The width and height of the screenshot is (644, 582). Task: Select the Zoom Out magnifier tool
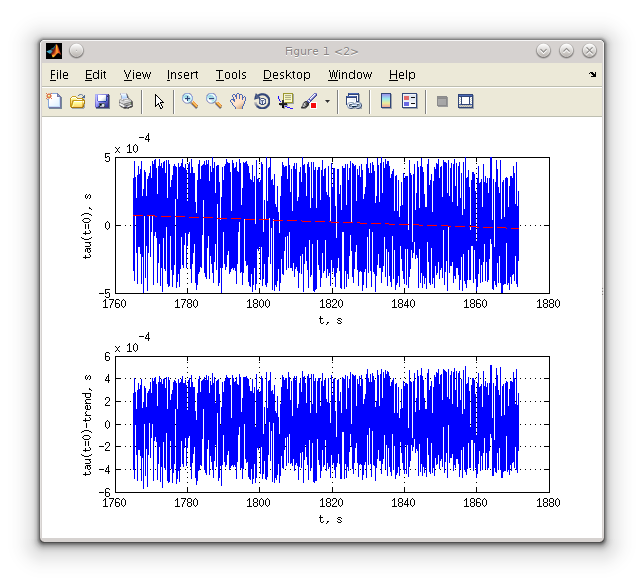214,101
